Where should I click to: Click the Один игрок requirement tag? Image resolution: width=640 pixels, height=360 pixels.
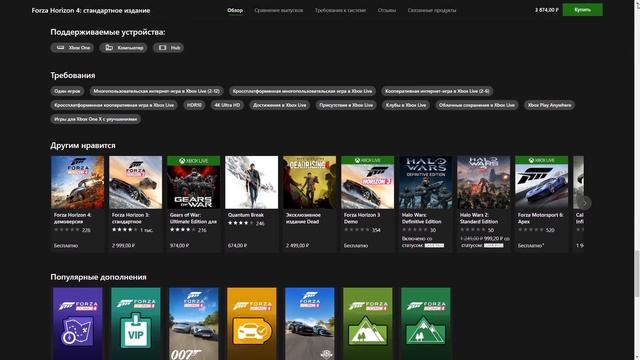pos(67,91)
